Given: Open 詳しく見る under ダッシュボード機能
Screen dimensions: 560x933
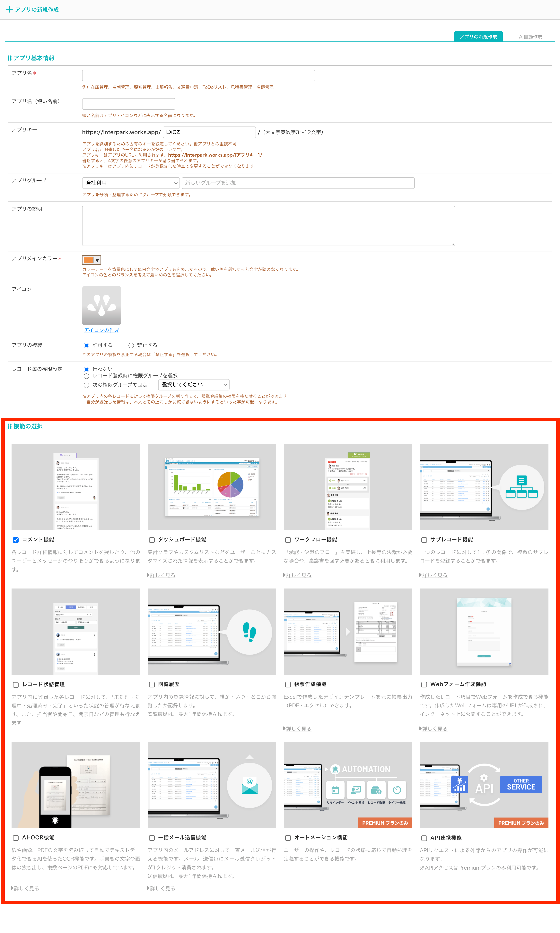Looking at the screenshot, I should tap(162, 575).
